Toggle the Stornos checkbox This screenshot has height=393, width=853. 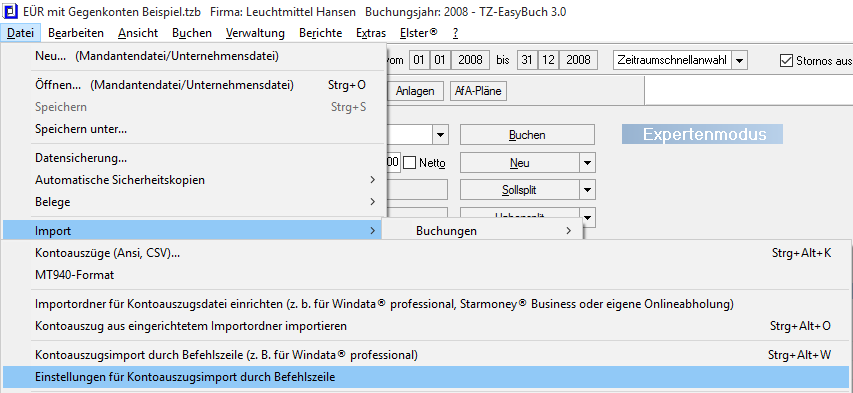click(x=786, y=60)
